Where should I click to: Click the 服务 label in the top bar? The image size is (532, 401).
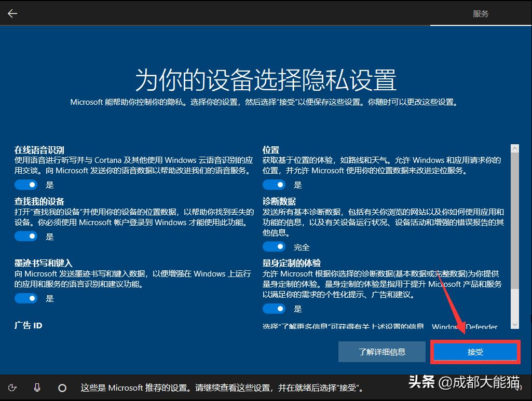481,13
